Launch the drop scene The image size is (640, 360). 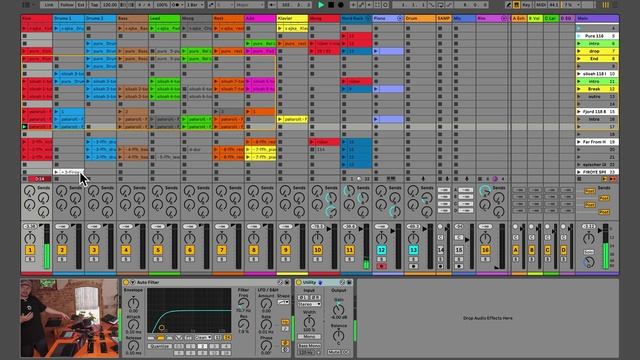click(579, 51)
